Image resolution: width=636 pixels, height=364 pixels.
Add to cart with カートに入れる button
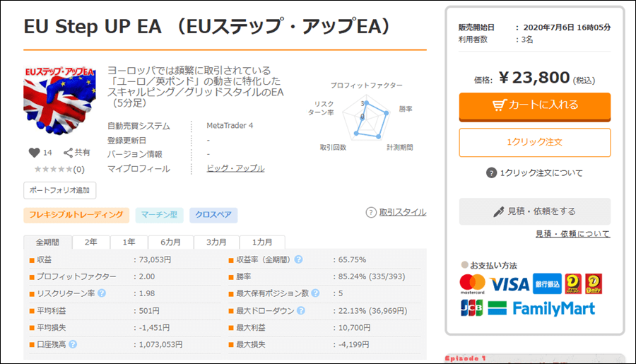tap(534, 105)
